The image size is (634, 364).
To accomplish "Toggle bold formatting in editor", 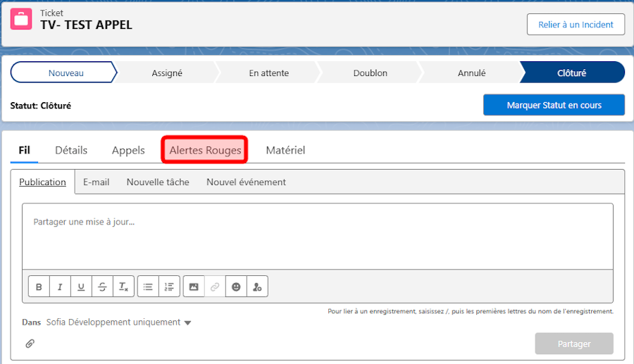I will pyautogui.click(x=39, y=287).
